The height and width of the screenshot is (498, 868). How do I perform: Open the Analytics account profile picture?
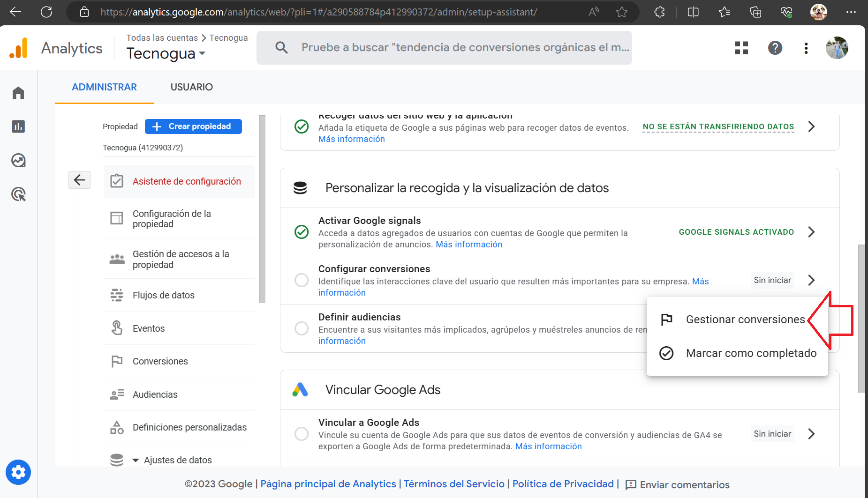[x=837, y=48]
